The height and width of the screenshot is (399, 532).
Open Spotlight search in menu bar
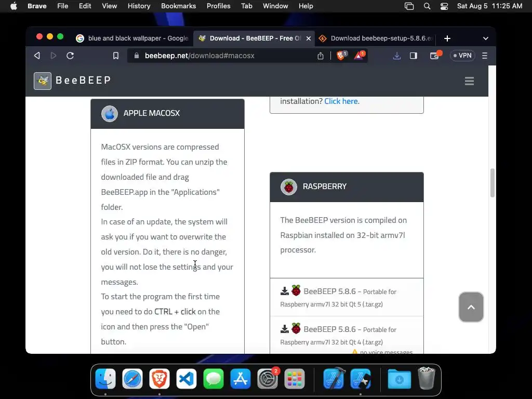coord(427,6)
